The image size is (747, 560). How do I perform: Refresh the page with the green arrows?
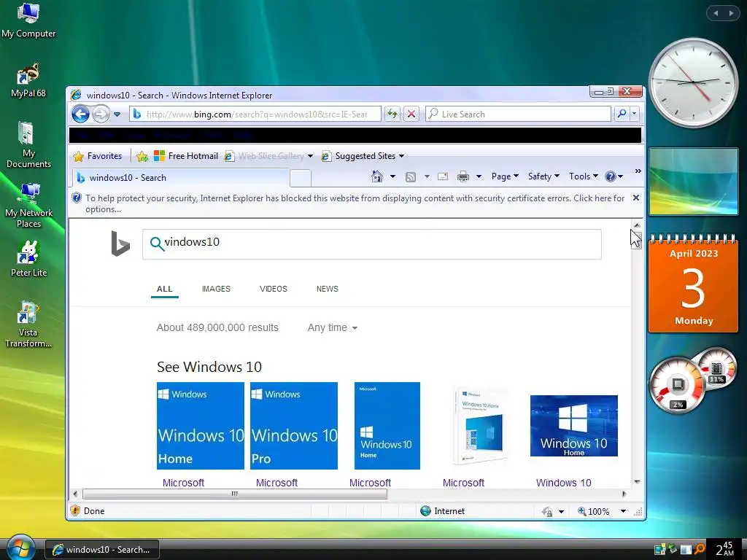tap(392, 114)
